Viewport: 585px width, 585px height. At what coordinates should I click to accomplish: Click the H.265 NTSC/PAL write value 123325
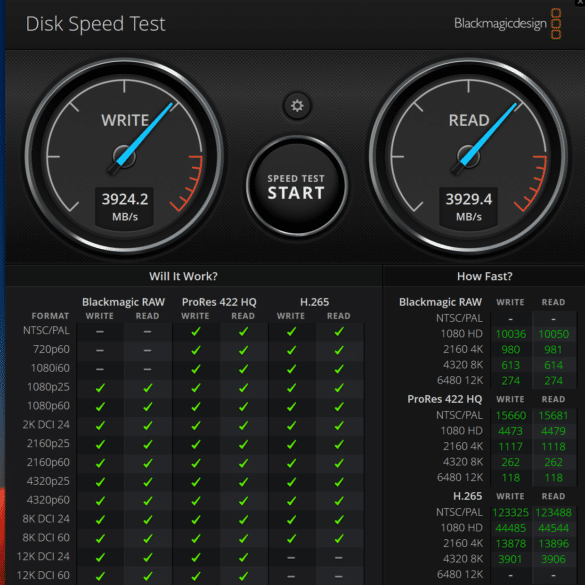[510, 513]
